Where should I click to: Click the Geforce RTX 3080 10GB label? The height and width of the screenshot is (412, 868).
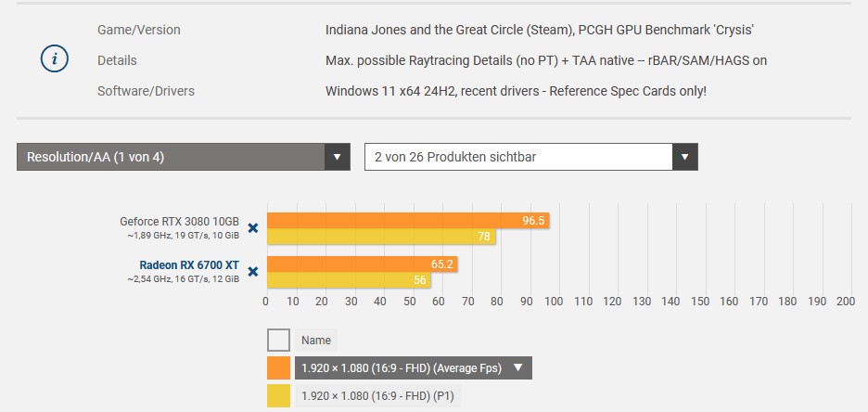[179, 222]
